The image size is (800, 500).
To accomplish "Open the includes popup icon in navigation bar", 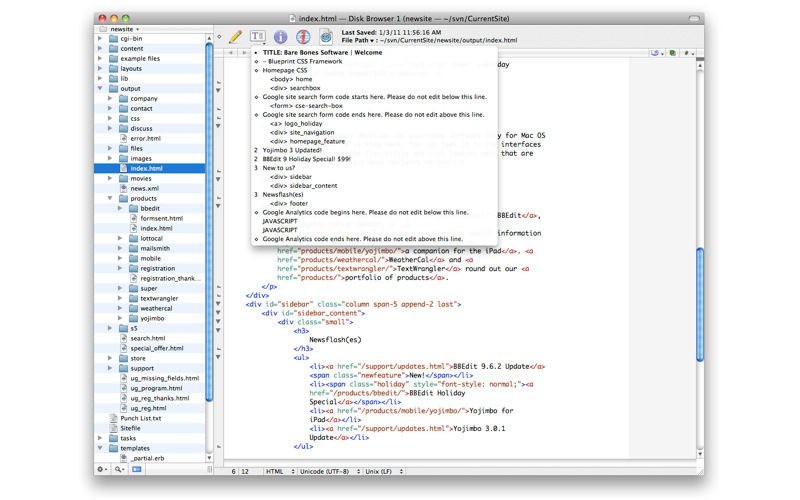I will 656,53.
